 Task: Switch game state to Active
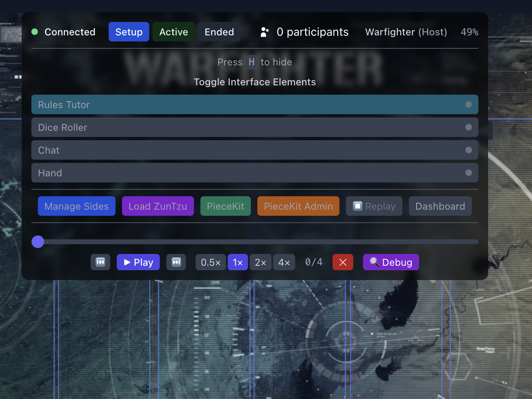point(174,32)
